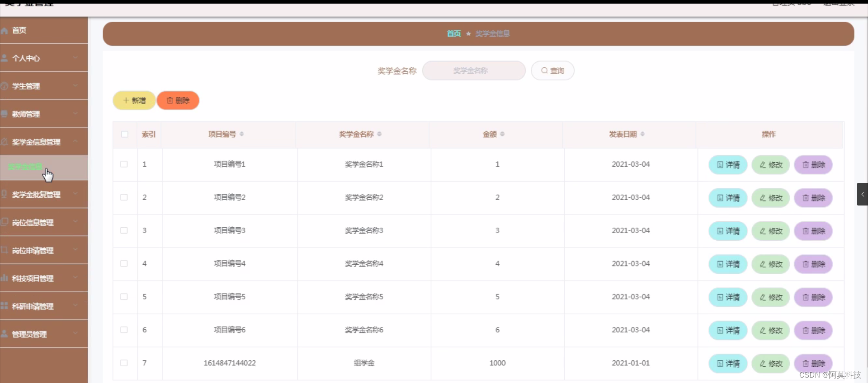Click 删除 for 项目编号4 row

point(813,264)
